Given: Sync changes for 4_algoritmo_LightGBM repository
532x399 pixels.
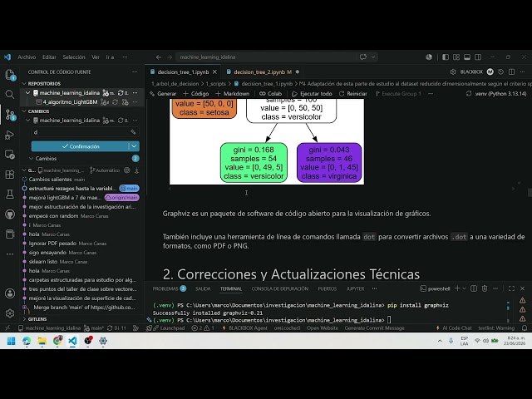Looking at the screenshot, I should [x=115, y=102].
